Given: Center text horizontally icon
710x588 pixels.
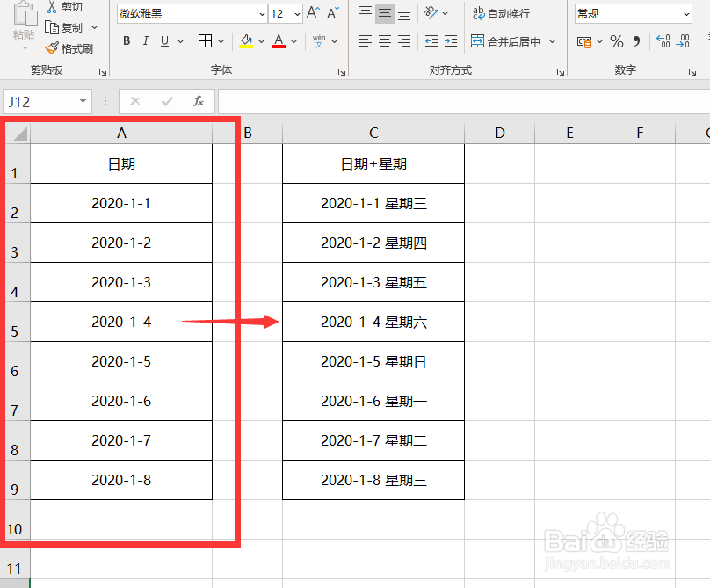Looking at the screenshot, I should [x=385, y=41].
